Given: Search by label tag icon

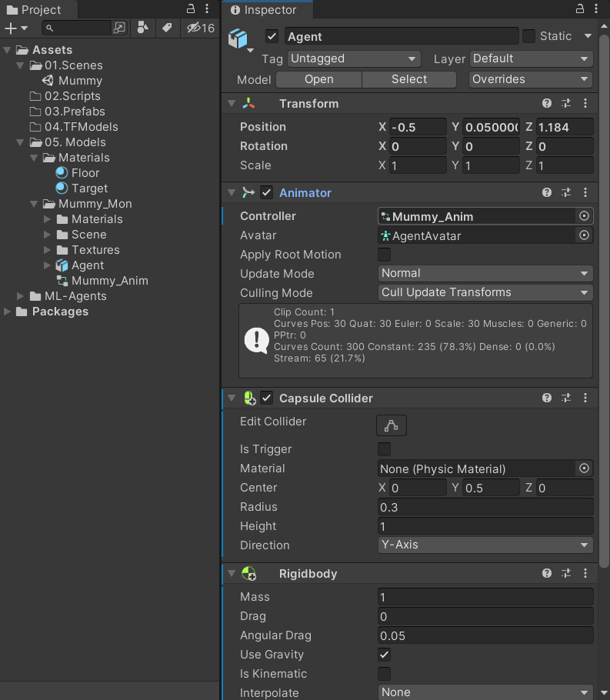Looking at the screenshot, I should click(x=167, y=28).
